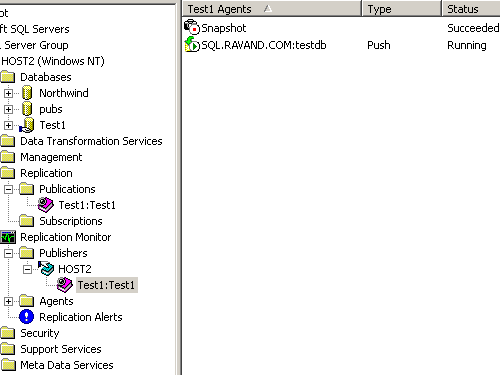Viewport: 500px width, 375px height.
Task: Click the Replication folder icon
Action: 8,173
